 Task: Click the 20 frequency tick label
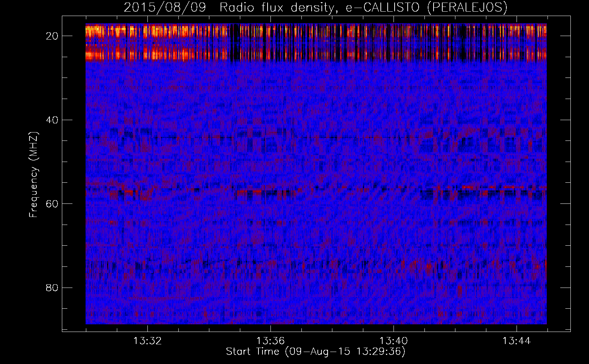pos(52,36)
